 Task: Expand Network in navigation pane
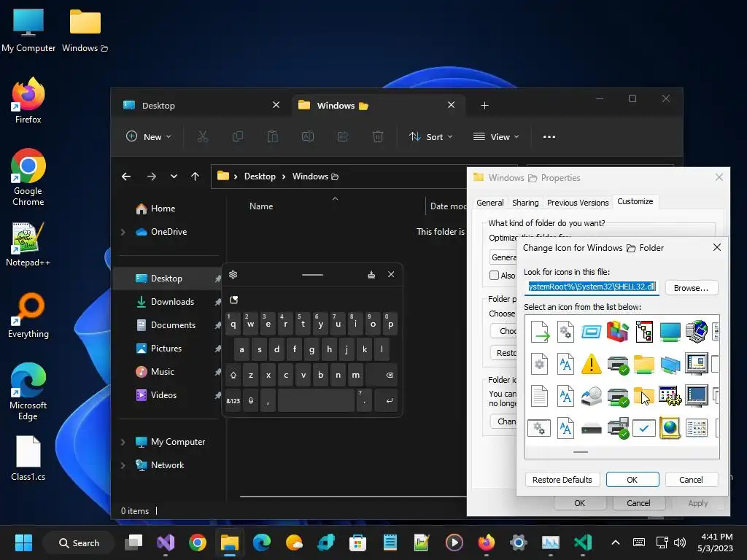point(123,465)
